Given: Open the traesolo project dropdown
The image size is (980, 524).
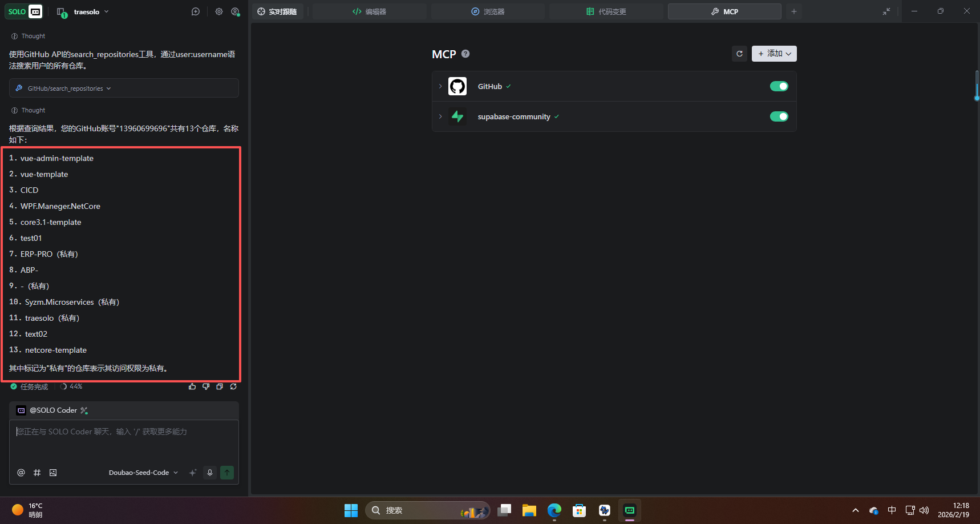Looking at the screenshot, I should (91, 11).
